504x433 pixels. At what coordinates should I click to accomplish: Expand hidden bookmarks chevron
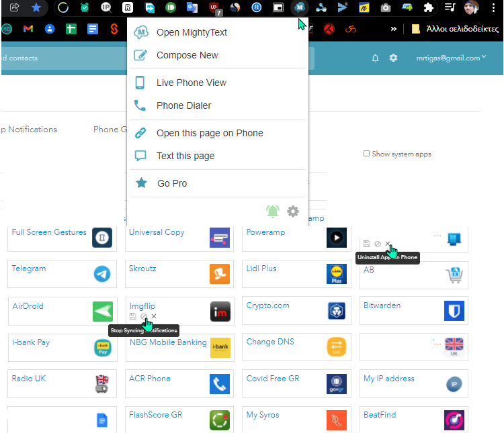point(393,29)
